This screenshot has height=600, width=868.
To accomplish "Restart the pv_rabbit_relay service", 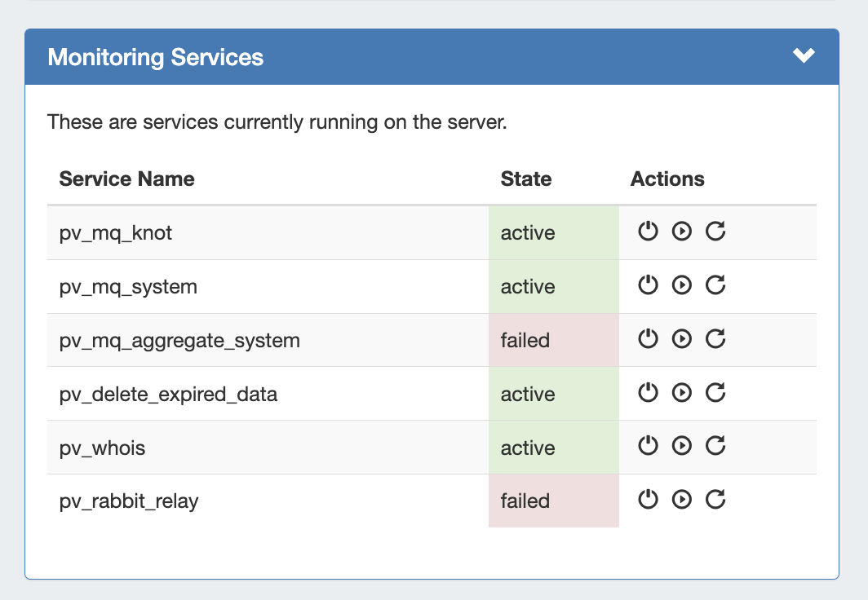I will [x=715, y=500].
